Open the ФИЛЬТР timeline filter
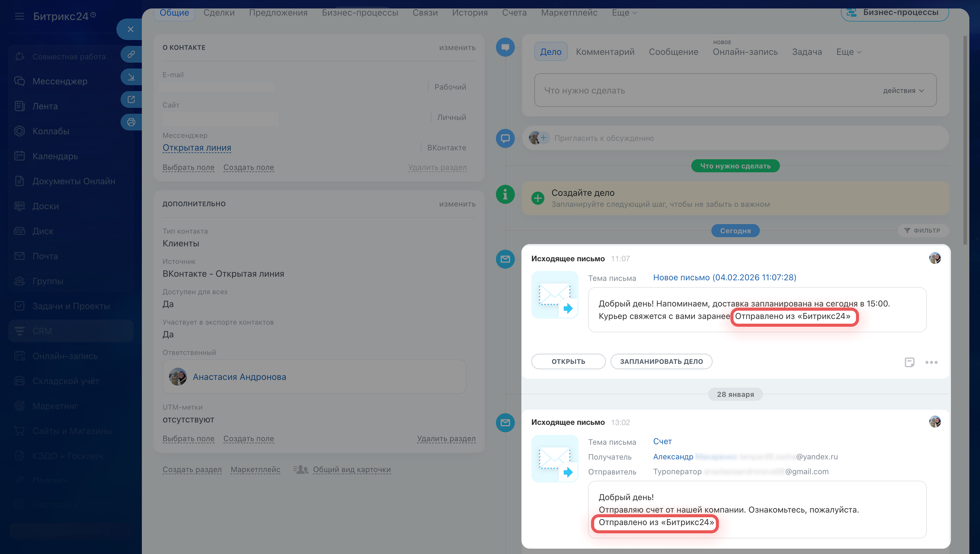 pyautogui.click(x=923, y=231)
